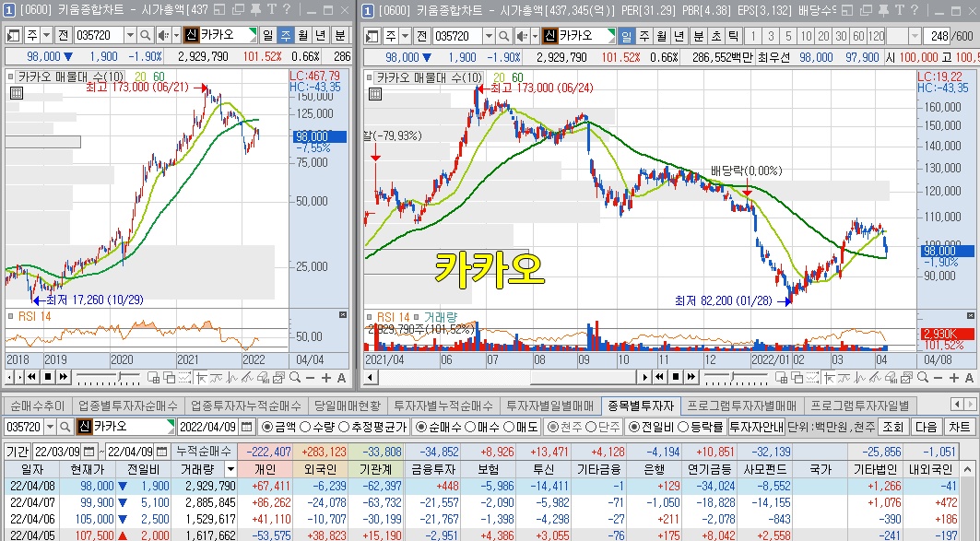
Task: Open the interval dropdown next to 120 in right chart
Action: click(x=915, y=36)
